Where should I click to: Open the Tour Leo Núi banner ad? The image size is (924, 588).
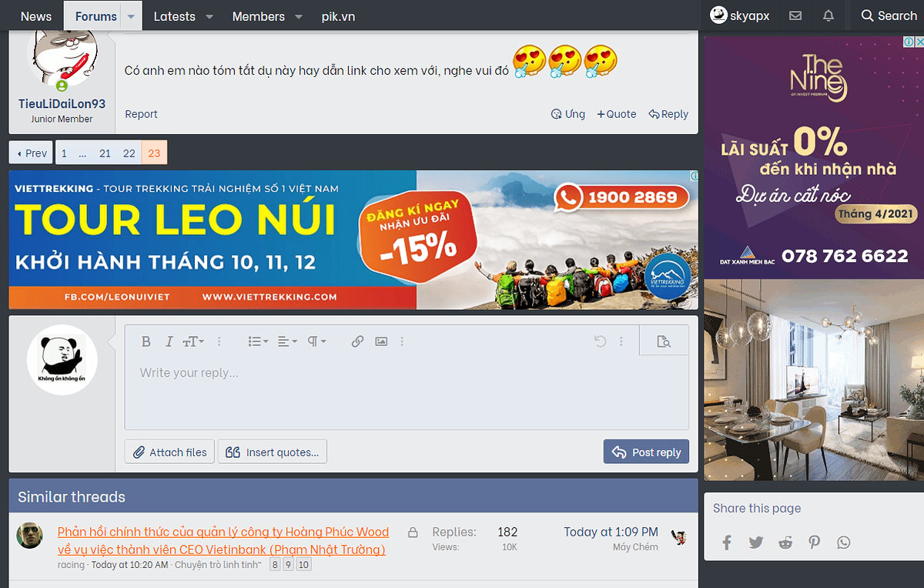(353, 240)
